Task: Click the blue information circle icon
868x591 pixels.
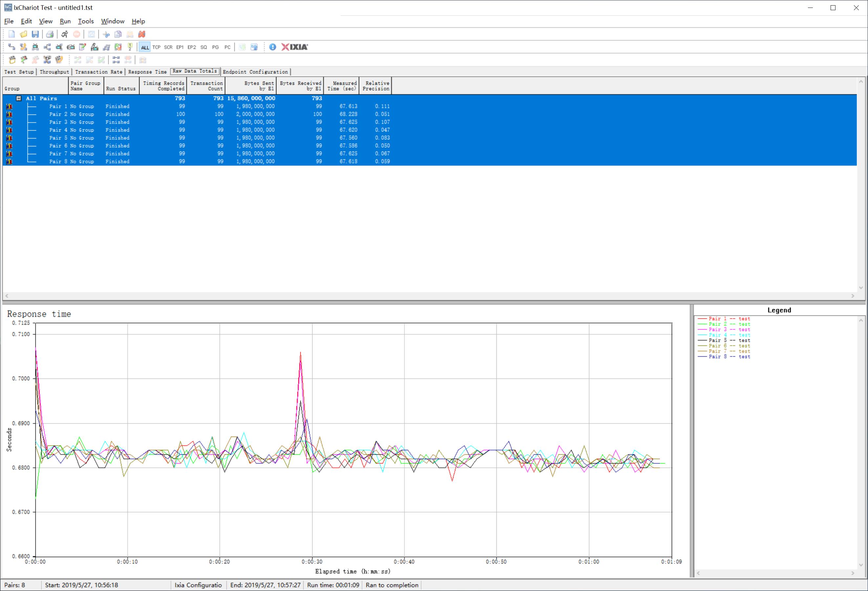Action: (x=273, y=47)
